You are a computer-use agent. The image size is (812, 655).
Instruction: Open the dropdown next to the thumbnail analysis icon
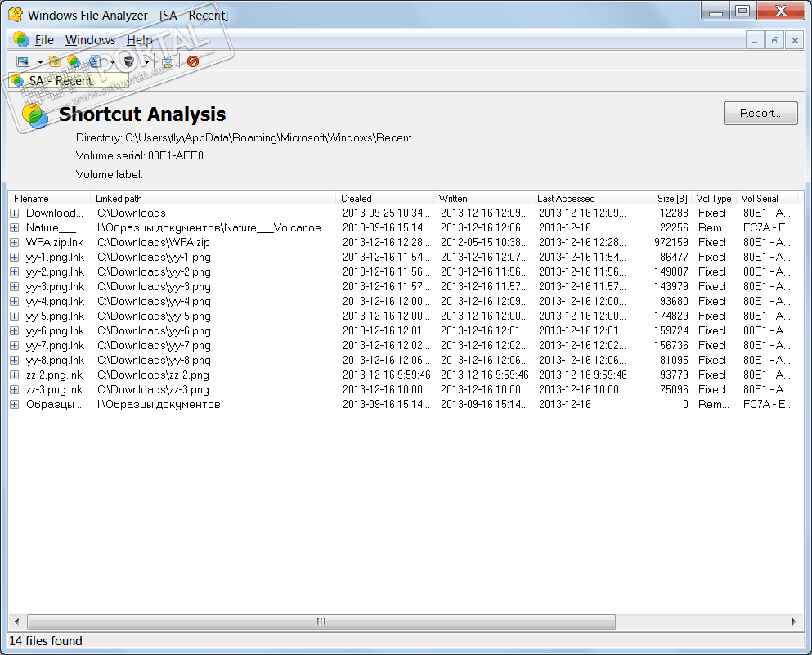(x=40, y=62)
